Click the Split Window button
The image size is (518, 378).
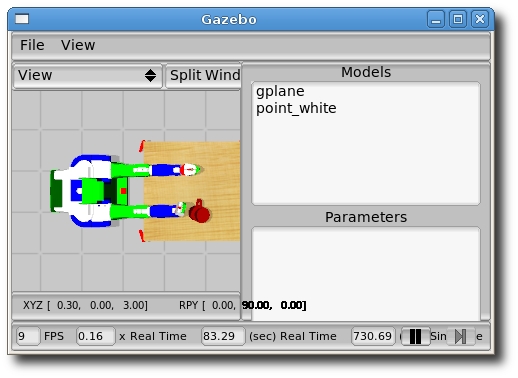pos(203,76)
